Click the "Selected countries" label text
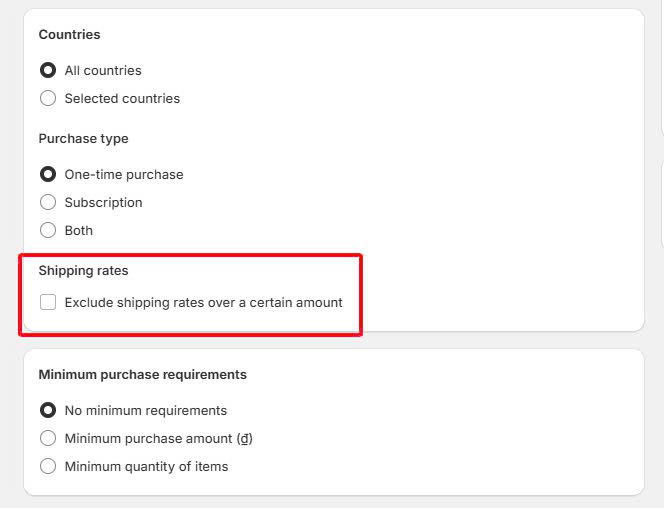This screenshot has height=508, width=664. pyautogui.click(x=122, y=98)
